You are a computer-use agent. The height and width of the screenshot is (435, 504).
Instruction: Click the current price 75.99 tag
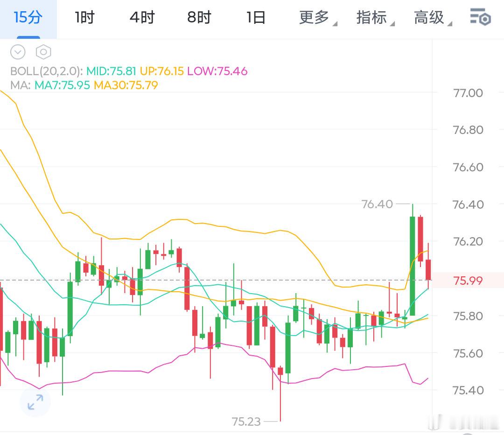pos(468,281)
